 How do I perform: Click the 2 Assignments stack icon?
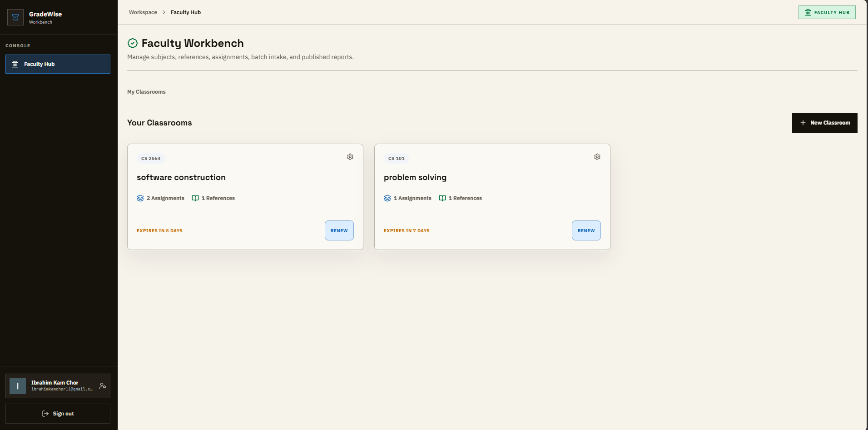pos(140,198)
